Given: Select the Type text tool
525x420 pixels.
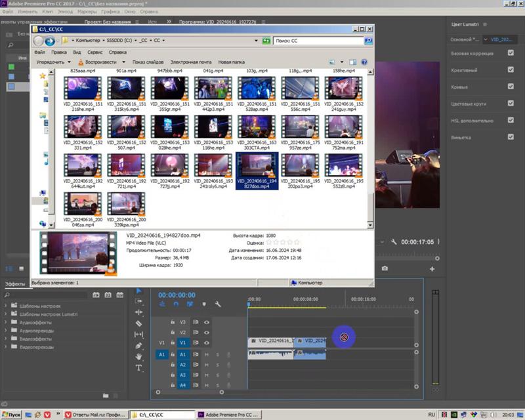Looking at the screenshot, I should pyautogui.click(x=138, y=368).
